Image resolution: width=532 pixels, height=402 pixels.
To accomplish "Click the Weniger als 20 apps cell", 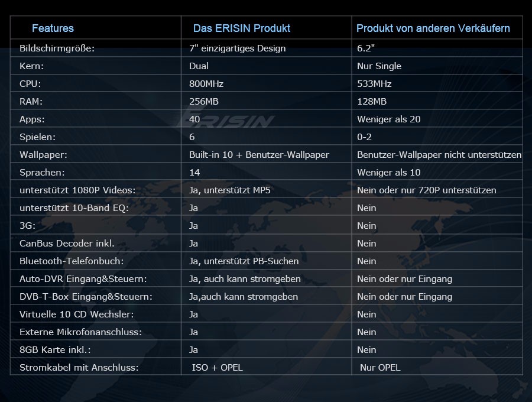I will pyautogui.click(x=388, y=119).
